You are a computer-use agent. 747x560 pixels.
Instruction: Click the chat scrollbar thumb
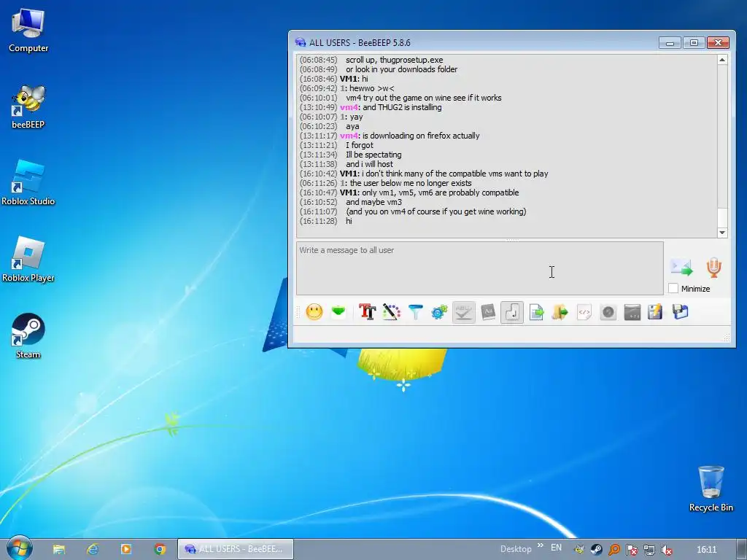tap(722, 217)
